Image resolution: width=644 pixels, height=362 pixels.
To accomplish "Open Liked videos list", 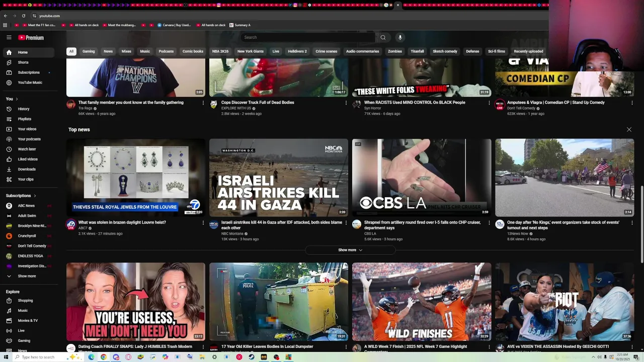I will point(28,159).
